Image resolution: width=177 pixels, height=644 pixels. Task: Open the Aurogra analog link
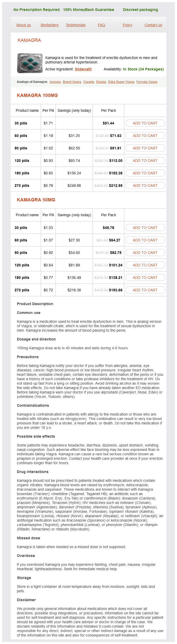(55, 82)
